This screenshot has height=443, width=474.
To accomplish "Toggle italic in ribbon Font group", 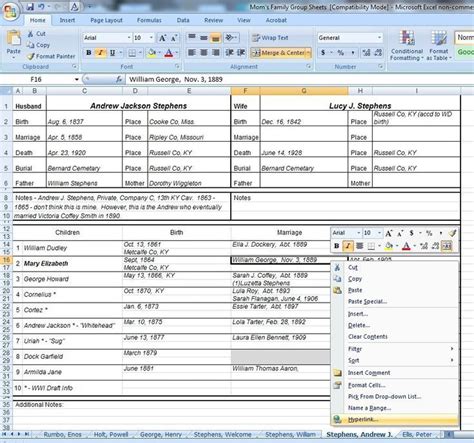I will click(100, 53).
